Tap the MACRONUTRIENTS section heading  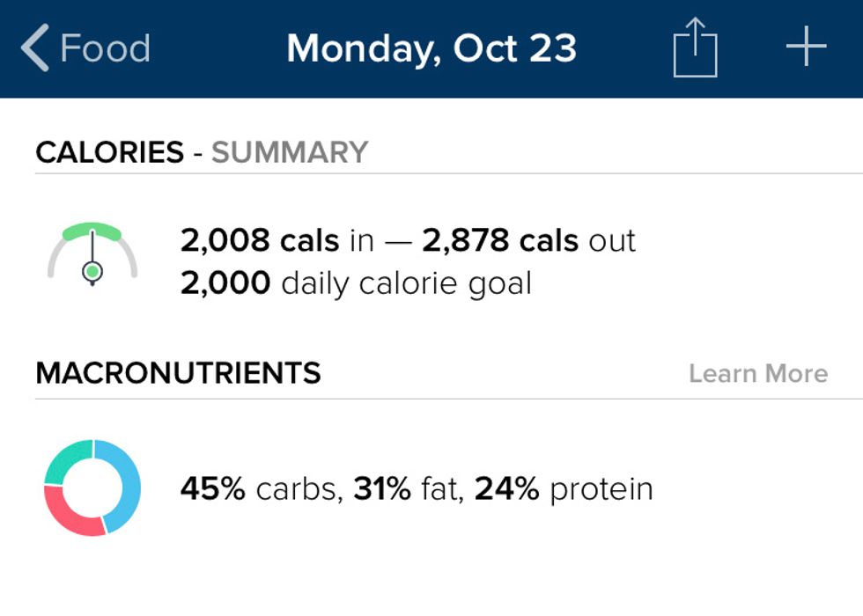pyautogui.click(x=178, y=373)
